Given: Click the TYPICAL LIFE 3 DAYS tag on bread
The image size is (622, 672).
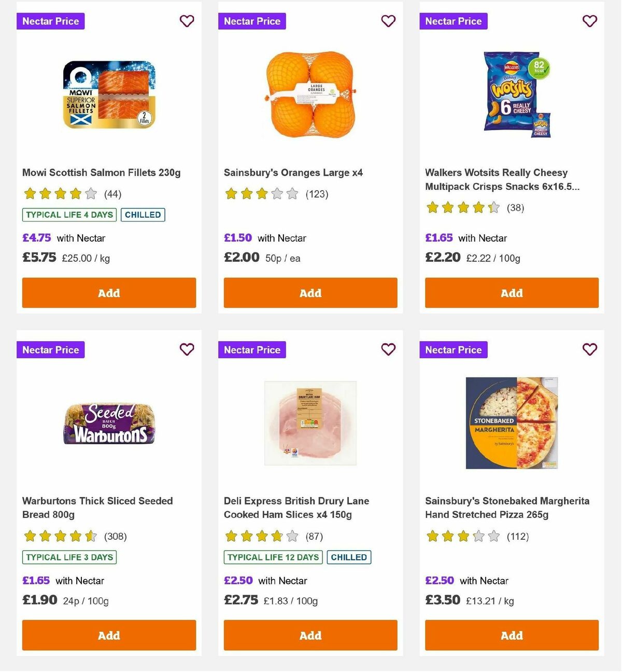Looking at the screenshot, I should [x=69, y=557].
